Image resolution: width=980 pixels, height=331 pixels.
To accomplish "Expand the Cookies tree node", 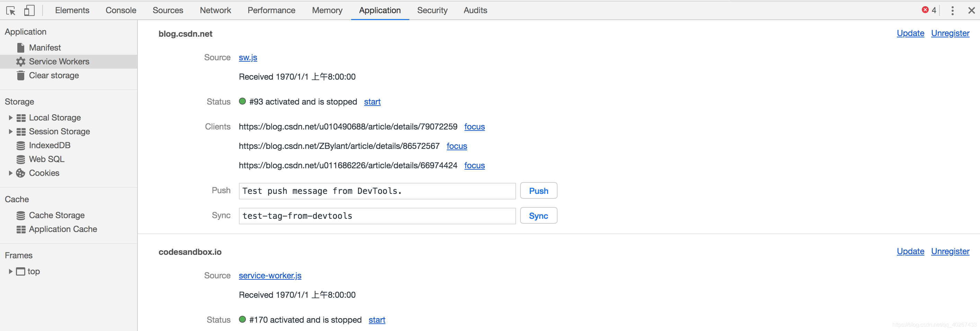I will pos(11,173).
